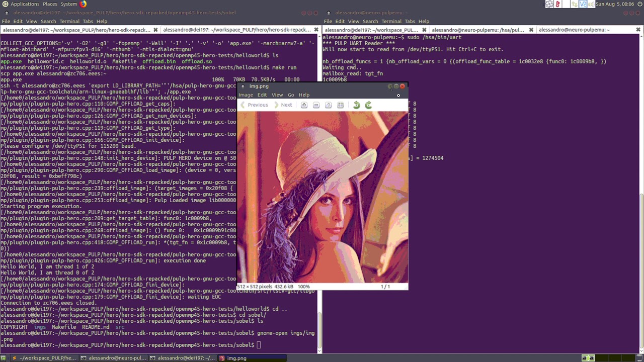Open Tabs menu in right terminal window

[x=410, y=22]
